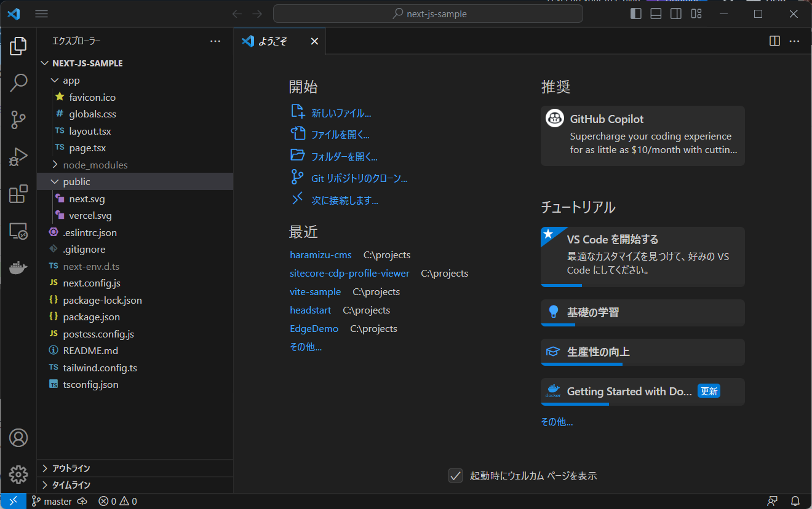Go back with the left arrow

pos(237,14)
